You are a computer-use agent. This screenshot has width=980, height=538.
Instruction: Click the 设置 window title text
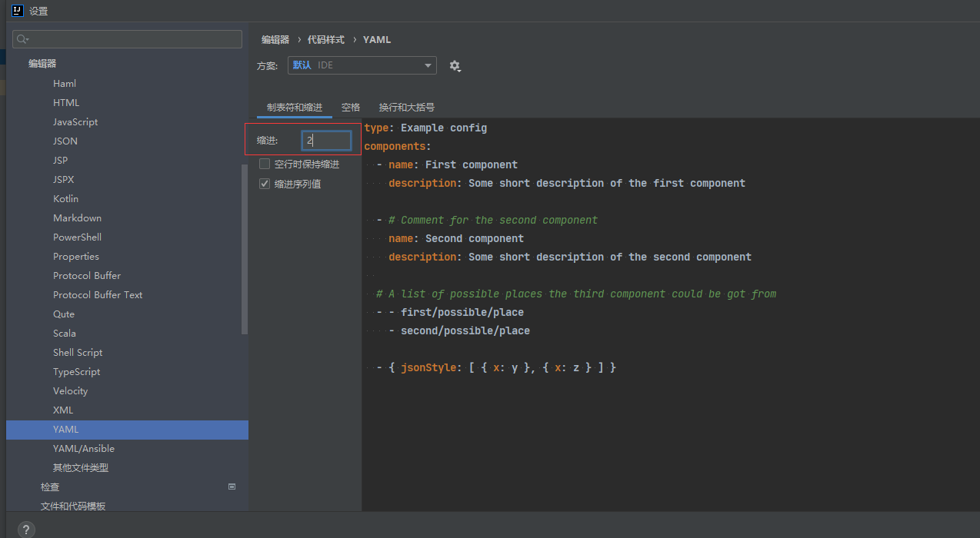tap(38, 11)
